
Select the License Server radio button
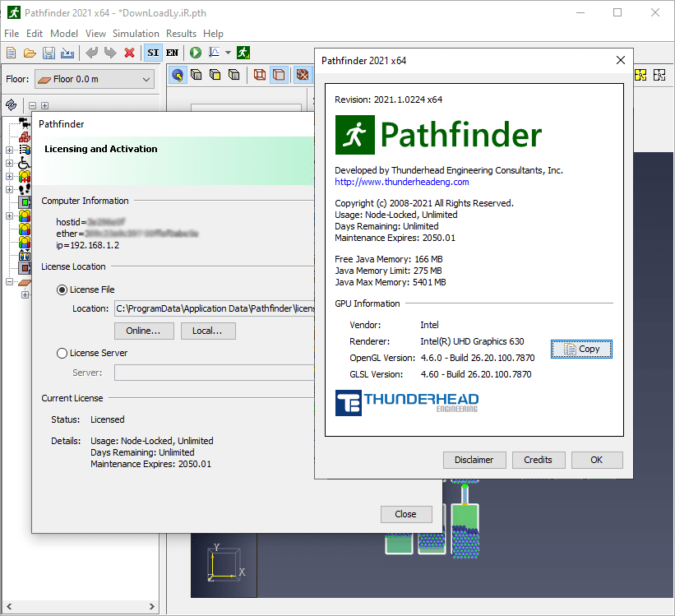[x=62, y=353]
